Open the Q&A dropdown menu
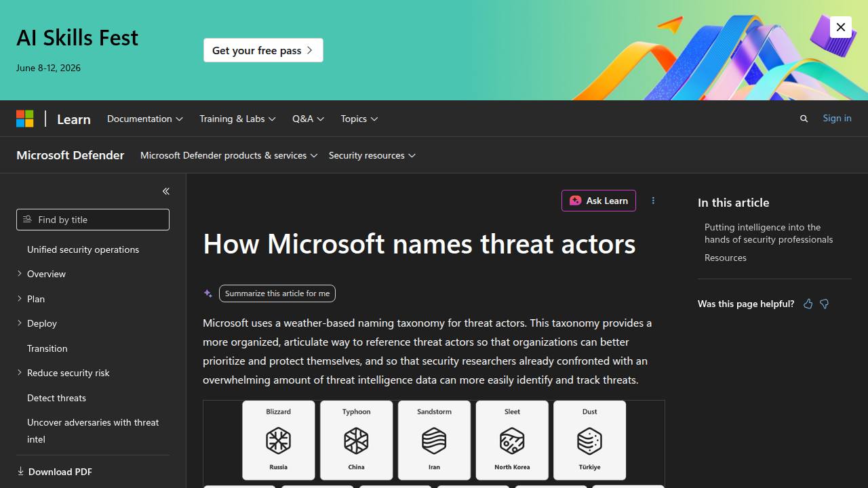The height and width of the screenshot is (488, 868). click(x=309, y=119)
